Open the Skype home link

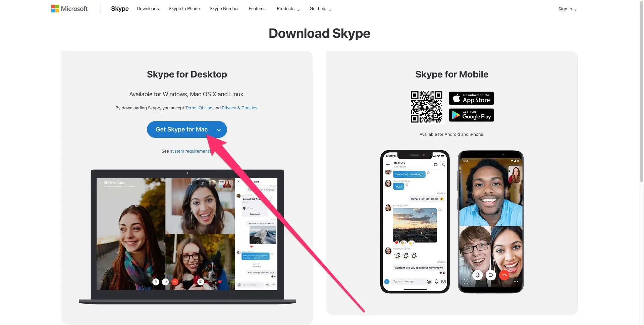120,9
